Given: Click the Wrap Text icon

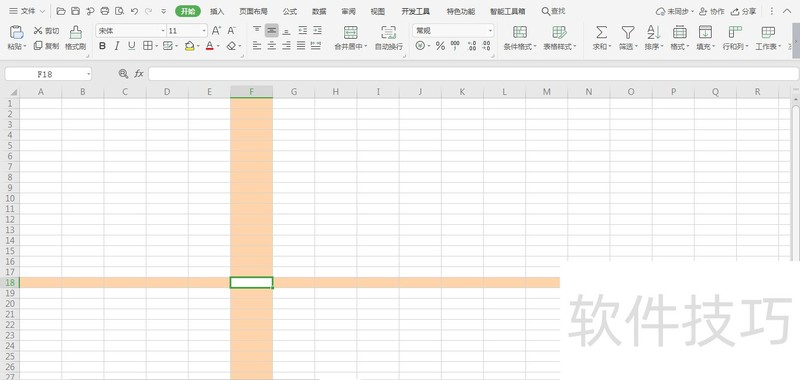Looking at the screenshot, I should pyautogui.click(x=389, y=32).
